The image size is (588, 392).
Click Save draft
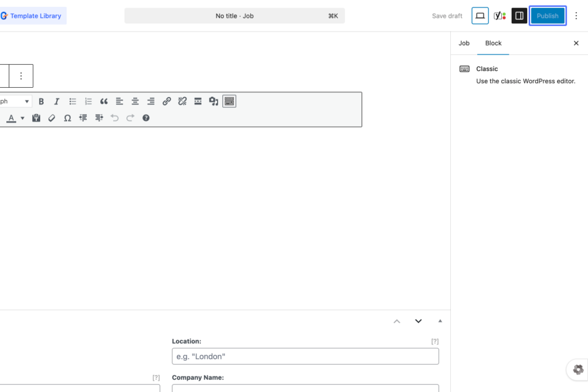[447, 15]
